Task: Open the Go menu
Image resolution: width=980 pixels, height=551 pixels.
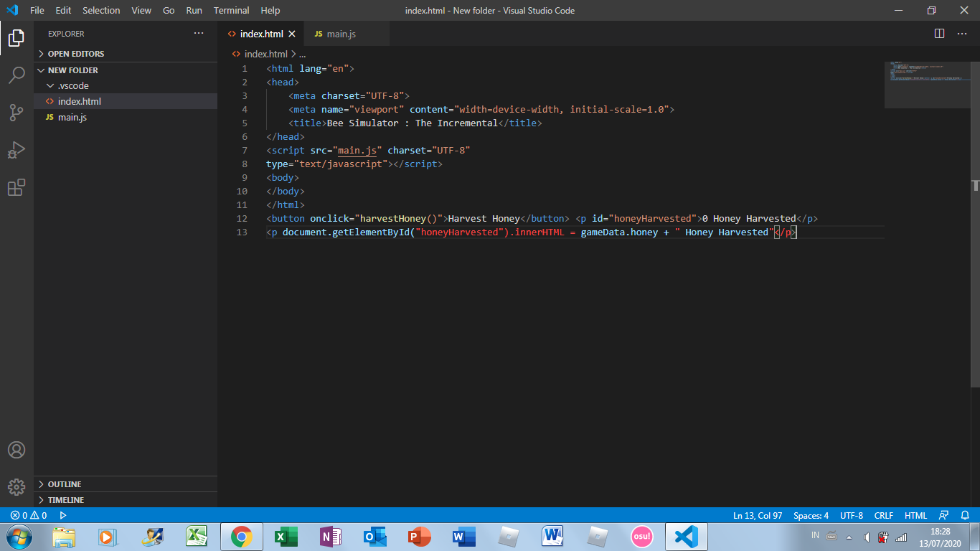Action: tap(169, 10)
